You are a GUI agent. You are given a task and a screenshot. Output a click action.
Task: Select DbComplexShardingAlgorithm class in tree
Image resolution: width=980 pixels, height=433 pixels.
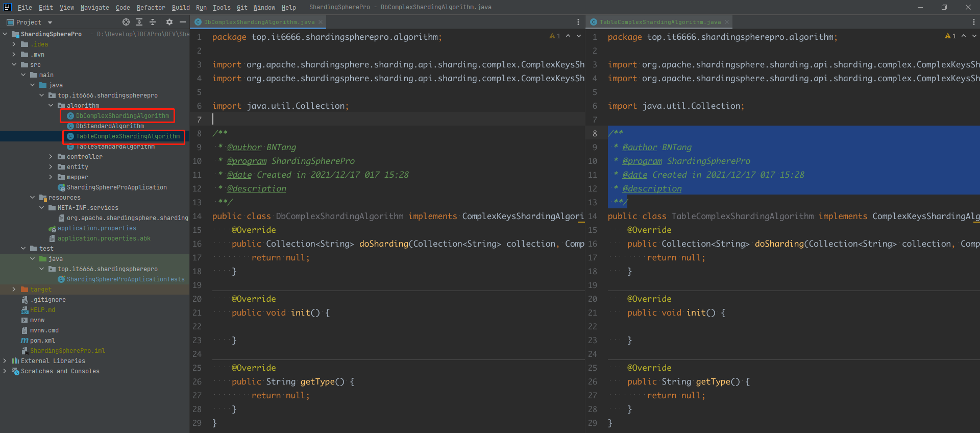pos(122,116)
